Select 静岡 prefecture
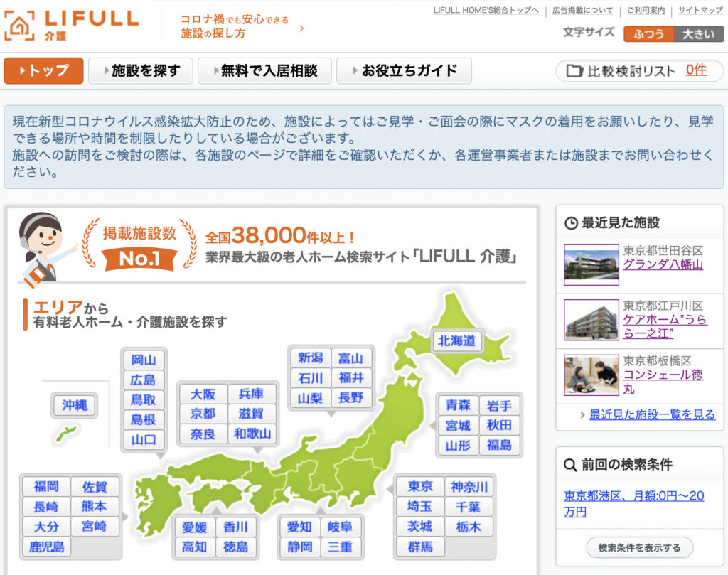Screen dimensions: 728x575 (299, 547)
